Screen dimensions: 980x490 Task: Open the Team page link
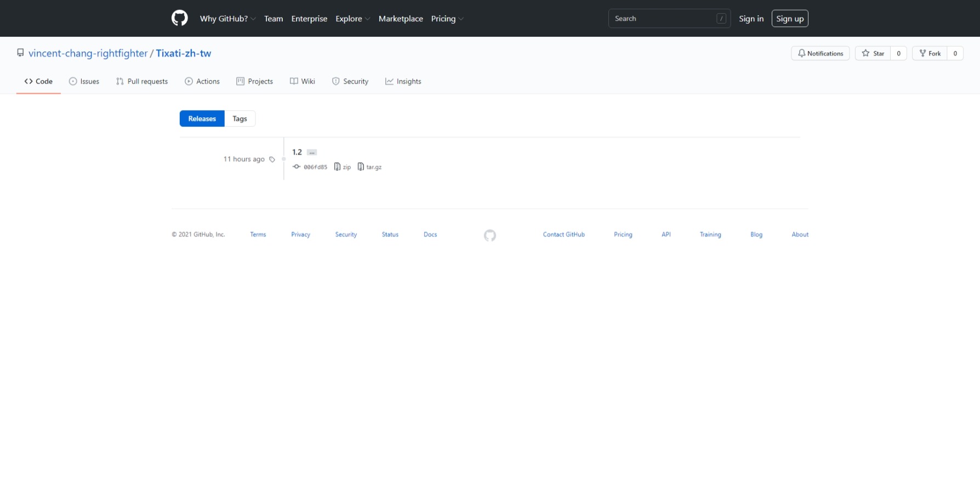[274, 19]
